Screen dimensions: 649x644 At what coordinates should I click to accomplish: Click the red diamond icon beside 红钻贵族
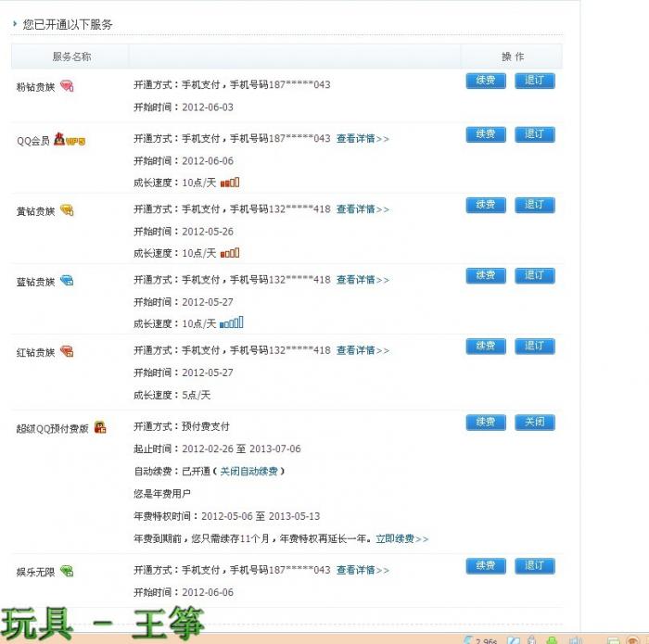pos(67,351)
